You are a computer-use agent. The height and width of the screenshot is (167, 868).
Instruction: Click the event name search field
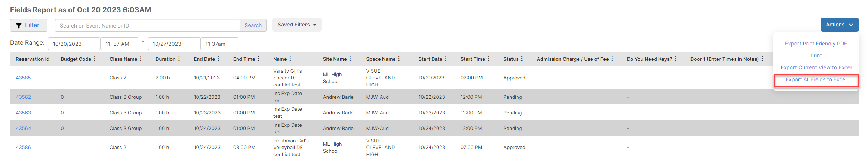point(147,25)
